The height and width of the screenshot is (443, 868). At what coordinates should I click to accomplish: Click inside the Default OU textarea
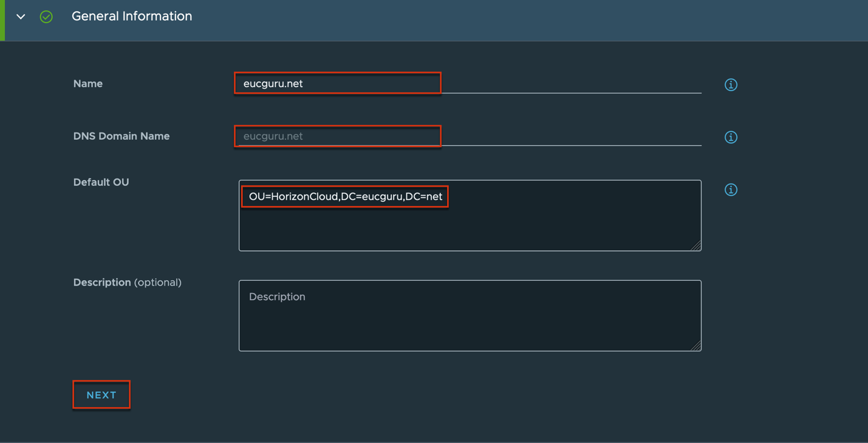(470, 215)
